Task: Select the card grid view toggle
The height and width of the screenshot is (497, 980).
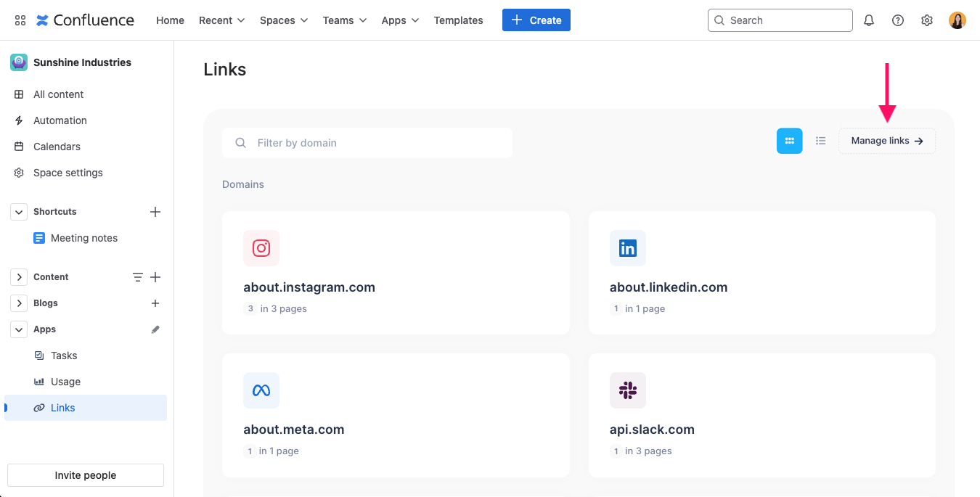Action: tap(789, 140)
